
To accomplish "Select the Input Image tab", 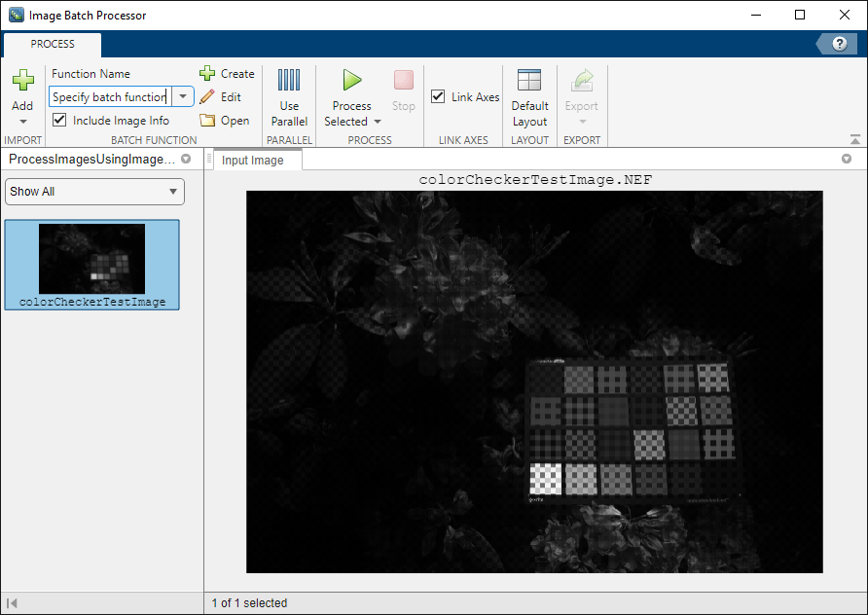I will 255,161.
